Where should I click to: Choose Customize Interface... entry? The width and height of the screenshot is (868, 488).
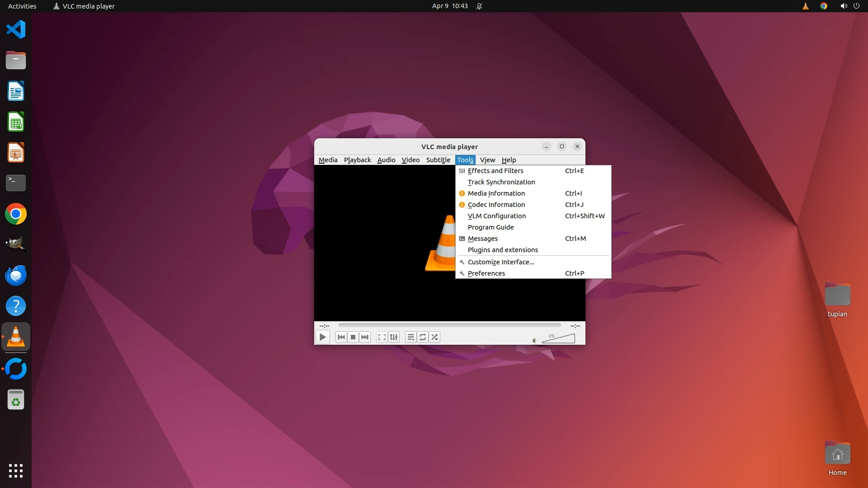pyautogui.click(x=500, y=262)
